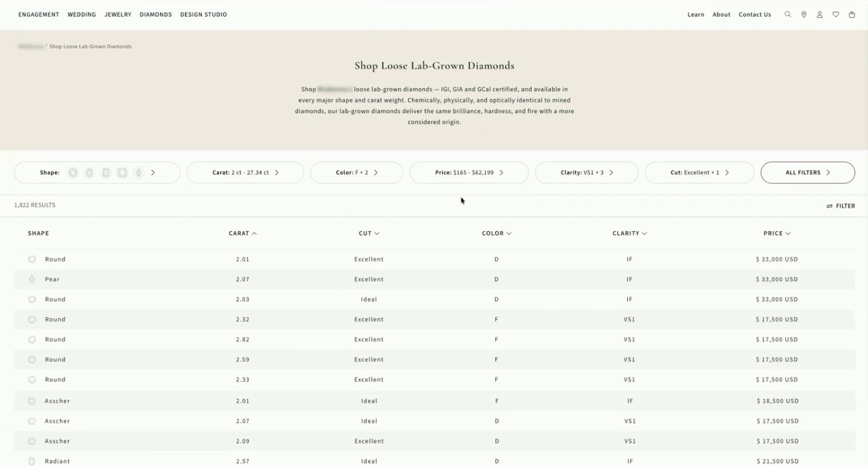Click the blurred home breadcrumb link

(31, 47)
